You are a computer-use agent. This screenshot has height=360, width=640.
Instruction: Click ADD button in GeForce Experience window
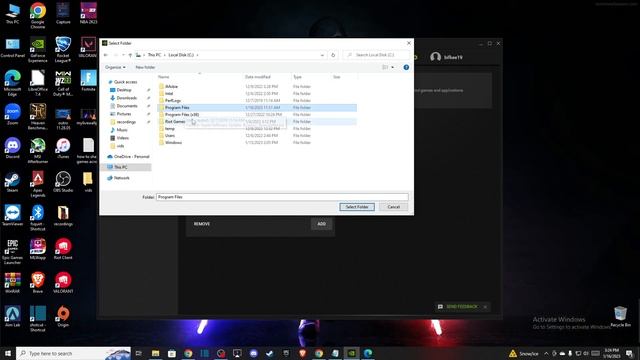[322, 224]
